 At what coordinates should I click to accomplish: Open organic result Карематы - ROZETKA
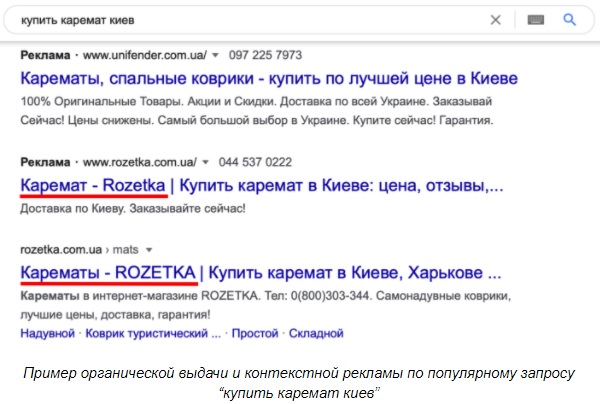pos(260,272)
